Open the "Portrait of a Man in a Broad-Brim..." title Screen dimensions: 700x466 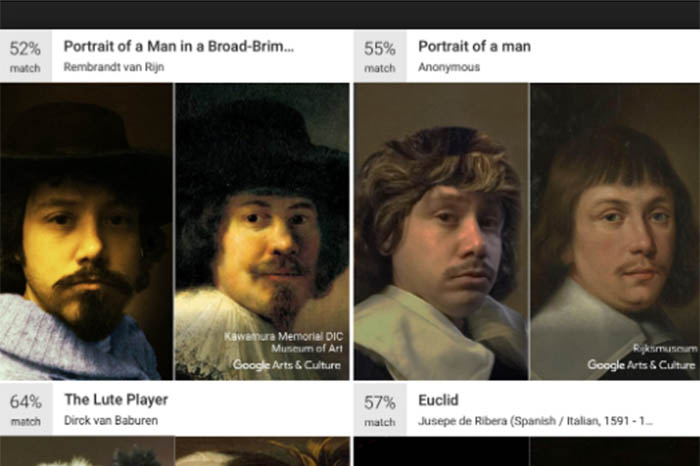pos(179,46)
